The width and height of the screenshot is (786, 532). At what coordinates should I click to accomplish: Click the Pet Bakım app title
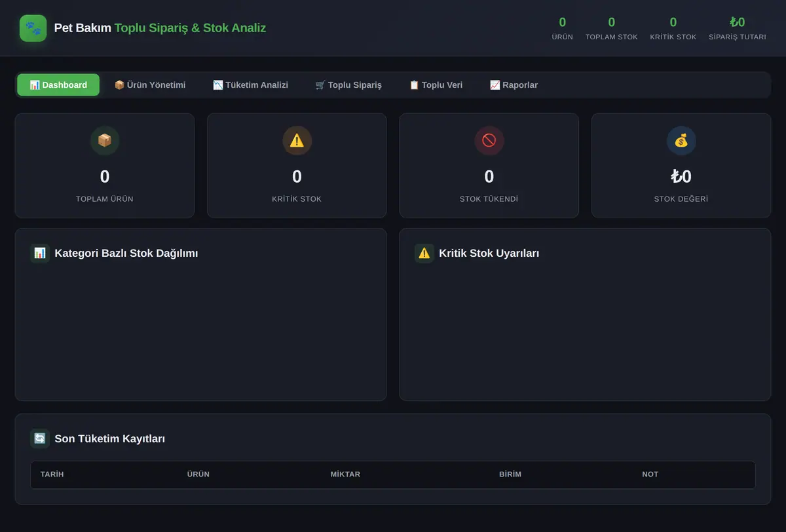(160, 28)
